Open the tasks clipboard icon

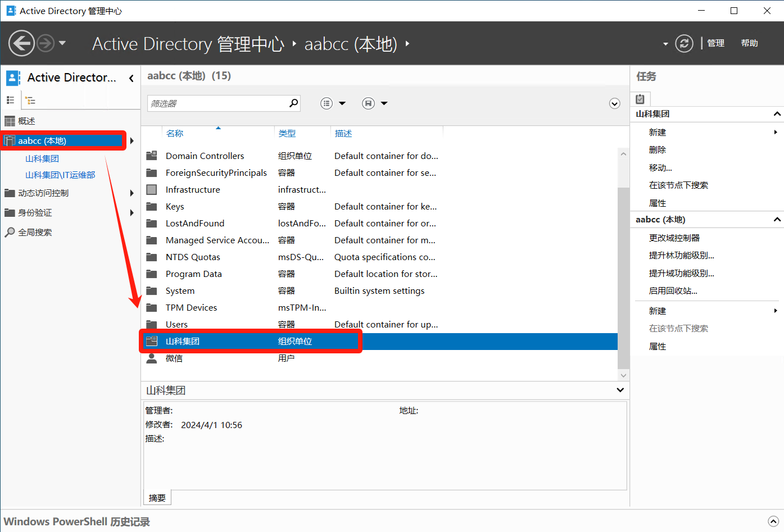point(640,99)
